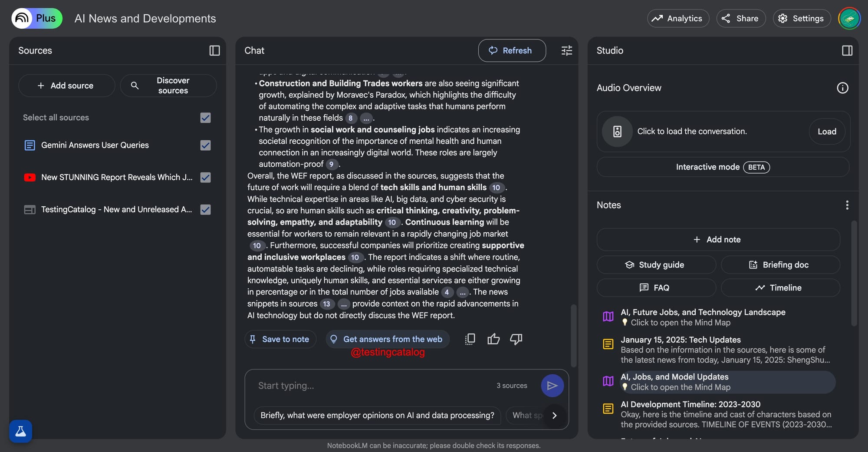Expand more citations after citation 8
This screenshot has height=452, width=868.
tap(366, 118)
